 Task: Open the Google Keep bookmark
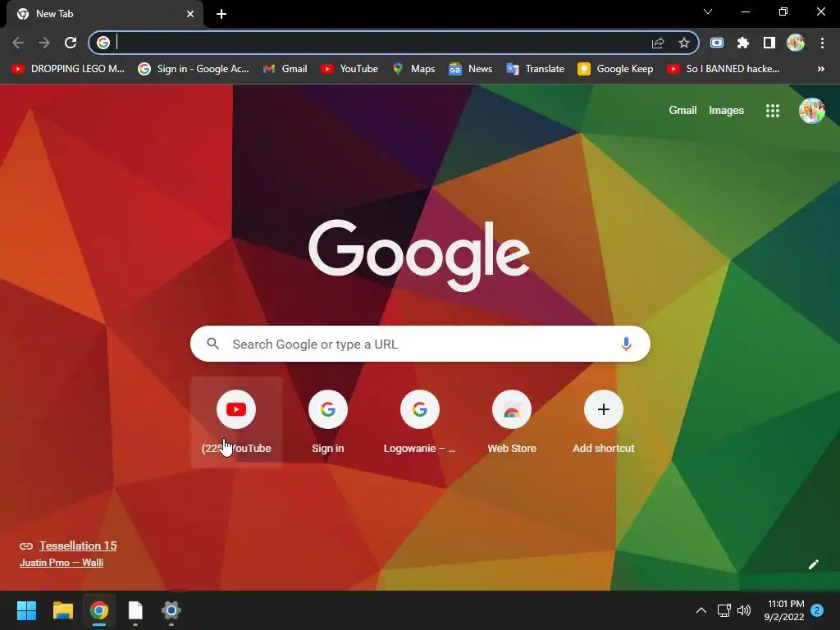coord(615,69)
